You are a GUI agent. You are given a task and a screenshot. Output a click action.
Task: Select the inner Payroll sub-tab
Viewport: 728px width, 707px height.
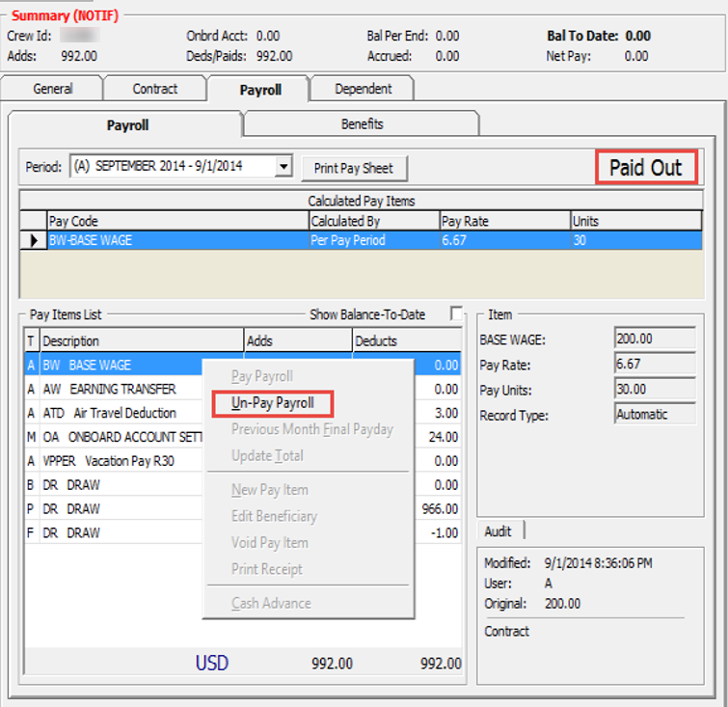(127, 125)
